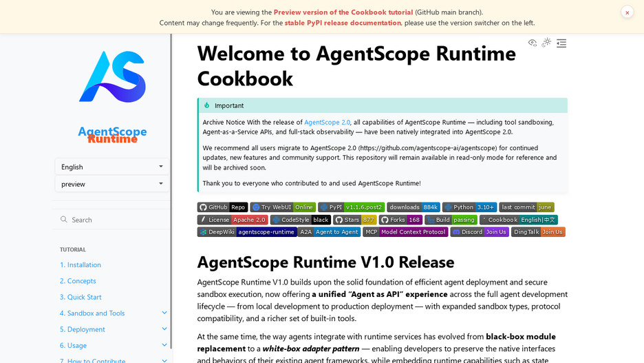Click the License Apache 2.0 badge

point(233,220)
